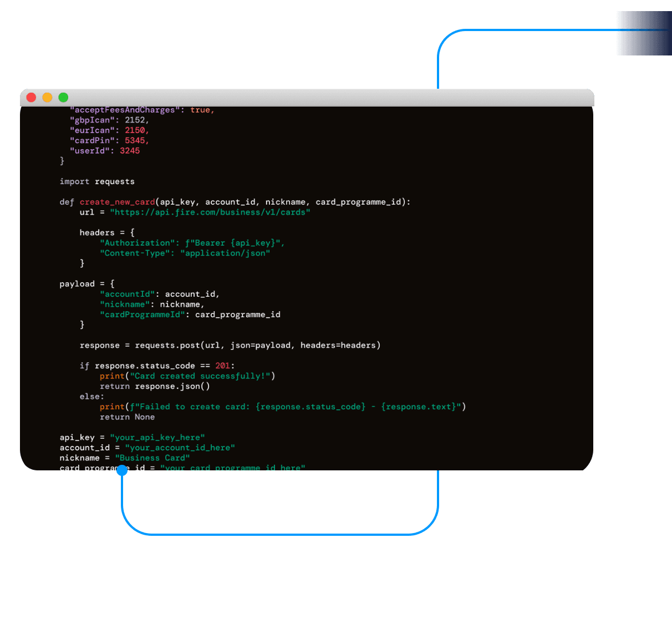Screen dimensions: 672x629
Task: Select the dark blue accent block top right
Action: (645, 32)
